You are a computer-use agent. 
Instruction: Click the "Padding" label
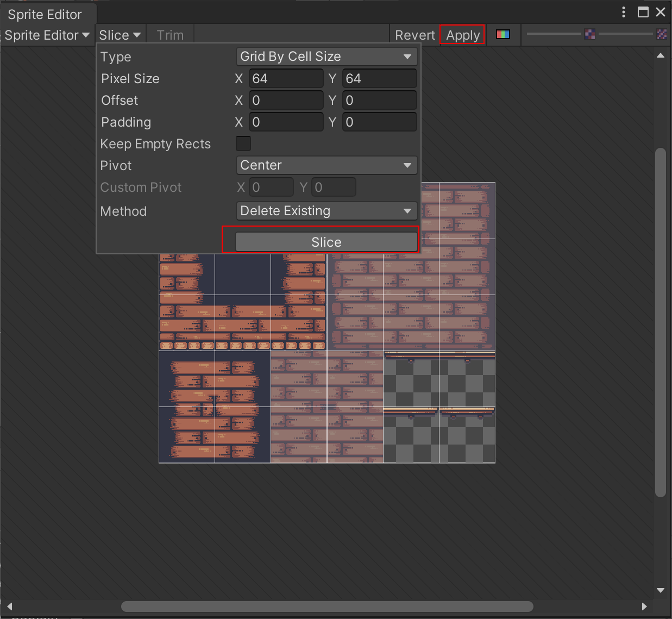(x=126, y=122)
